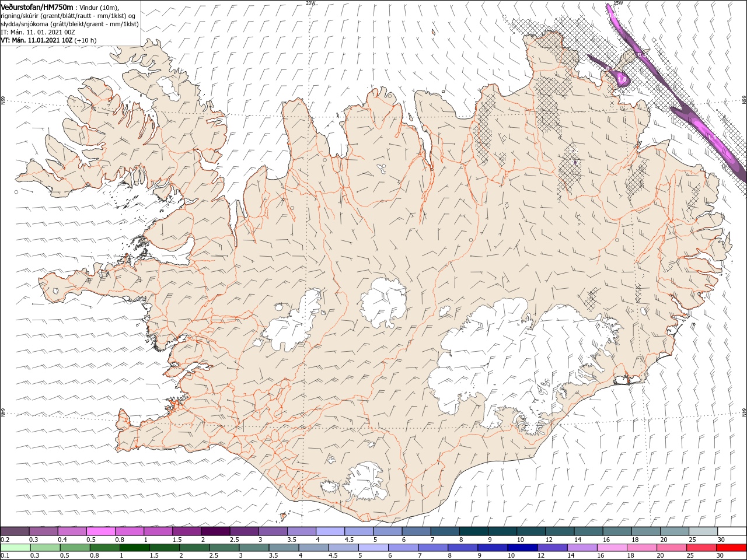747x560 pixels.
Task: Click the royal blue 9–10 rain swatch
Action: pyautogui.click(x=491, y=548)
